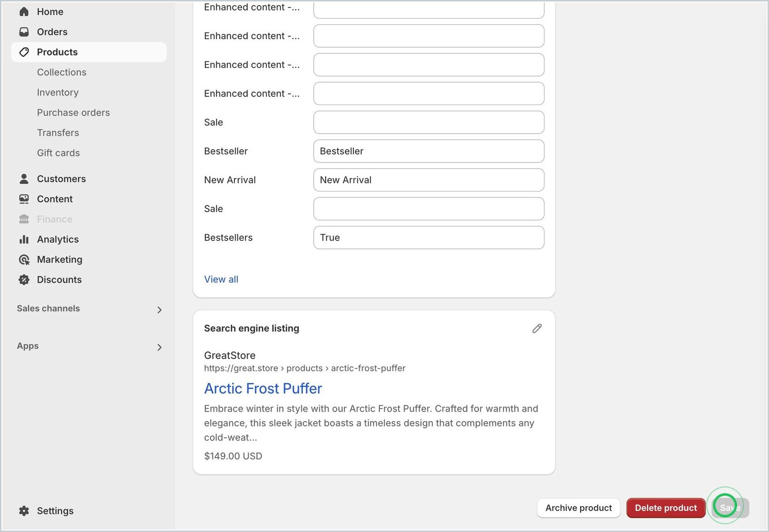Viewport: 769px width, 532px height.
Task: Focus the Bestseller metafield input
Action: tap(429, 151)
